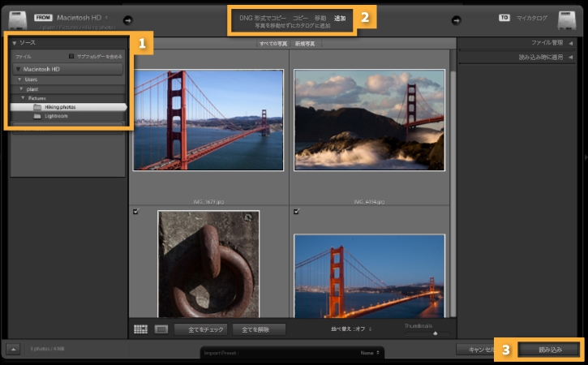Select the IMG_4094.jpg waves thumbnail
Screen dimensions: 588x365
[x=369, y=120]
